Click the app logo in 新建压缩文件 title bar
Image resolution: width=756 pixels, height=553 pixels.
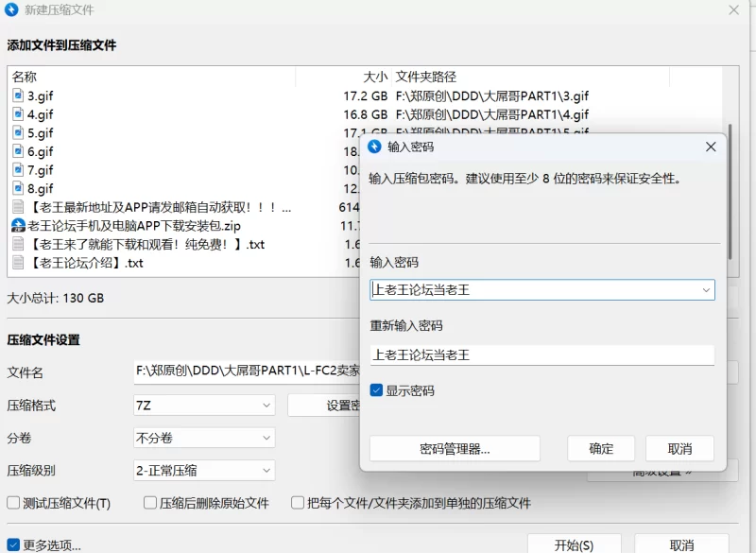pos(11,9)
